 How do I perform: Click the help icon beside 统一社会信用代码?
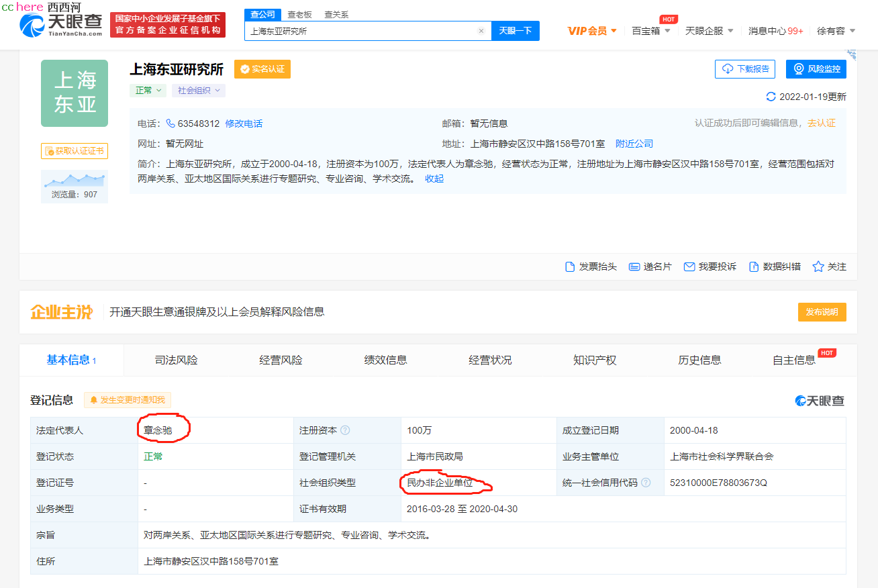pos(646,483)
